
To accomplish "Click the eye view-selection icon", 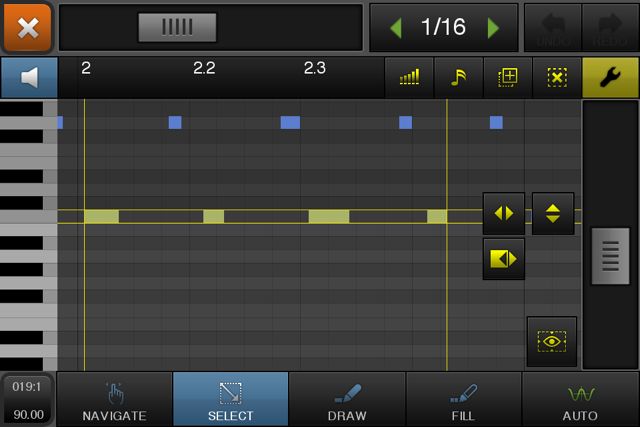I will pos(552,341).
